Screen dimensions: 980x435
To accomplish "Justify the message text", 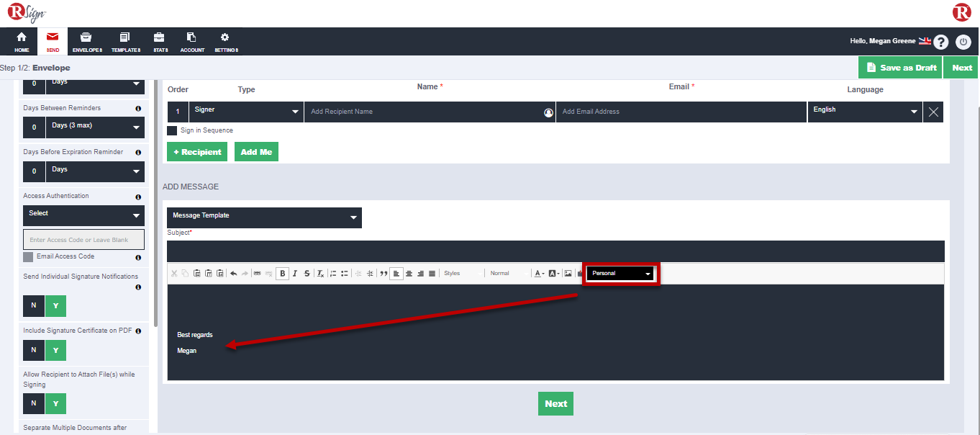I will pos(432,273).
